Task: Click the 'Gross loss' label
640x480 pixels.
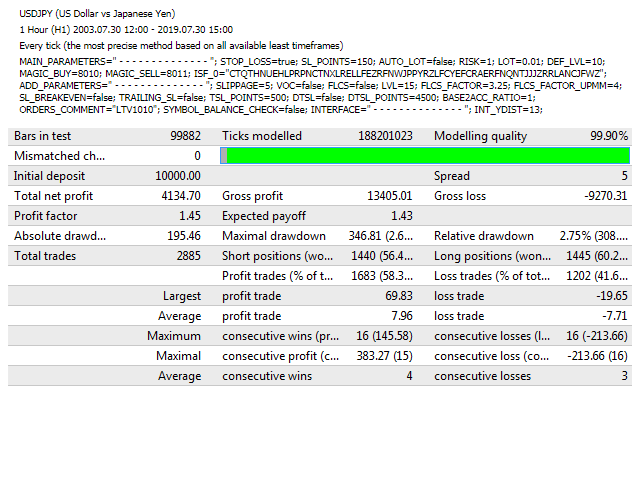Action: tap(460, 196)
